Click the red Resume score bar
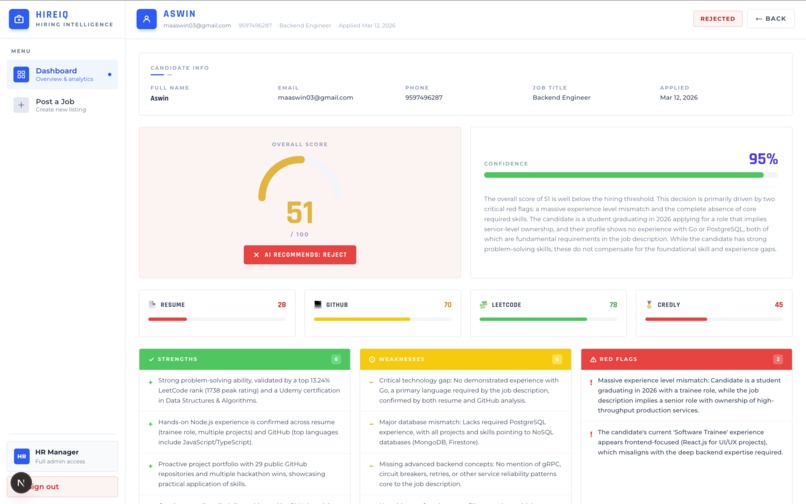 (x=168, y=319)
